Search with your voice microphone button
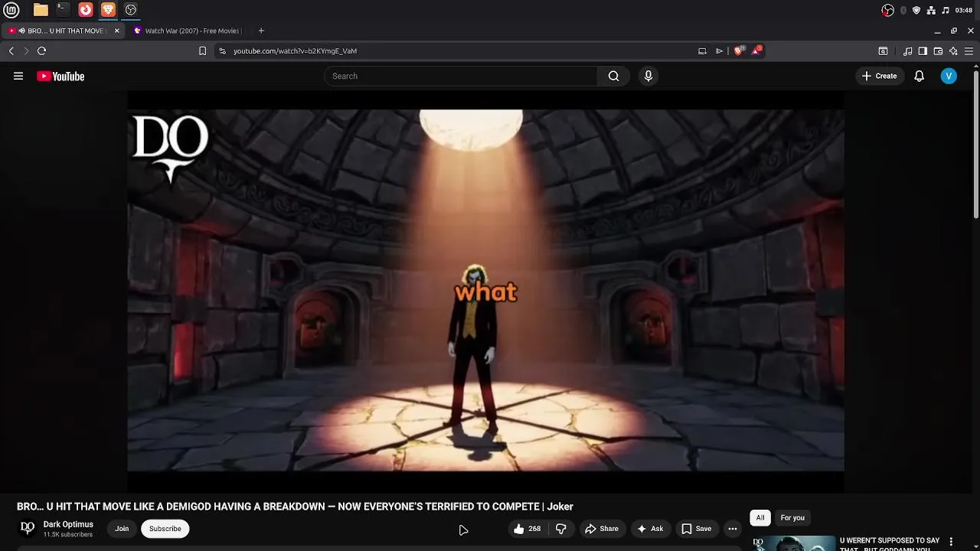Screen dimensions: 980x551 coord(648,76)
